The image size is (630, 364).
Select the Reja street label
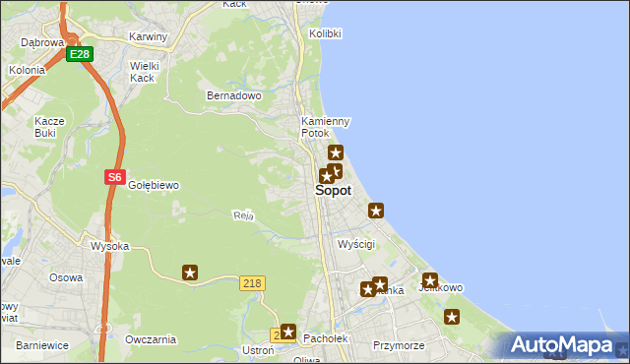(x=243, y=215)
